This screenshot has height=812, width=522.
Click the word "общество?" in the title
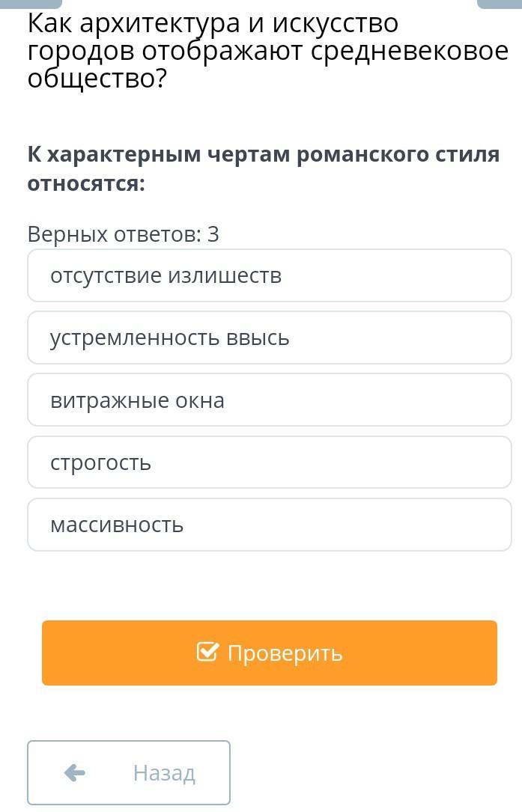coord(97,79)
